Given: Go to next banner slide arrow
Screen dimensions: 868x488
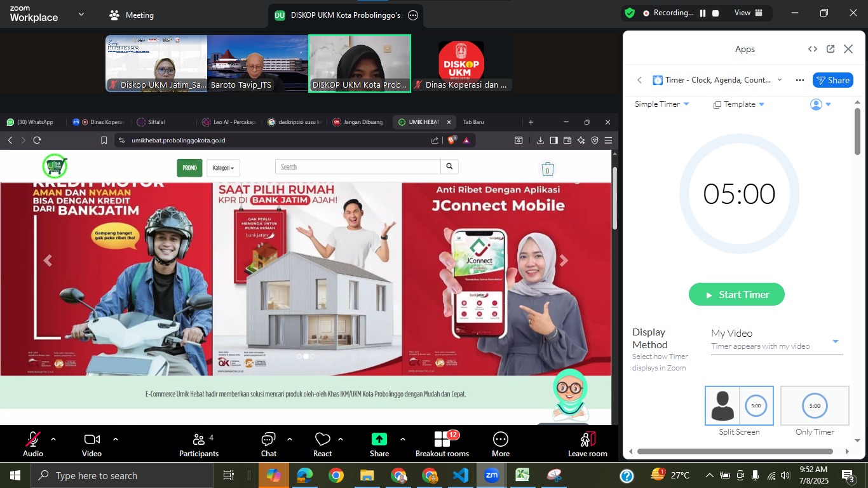Looking at the screenshot, I should tap(564, 261).
